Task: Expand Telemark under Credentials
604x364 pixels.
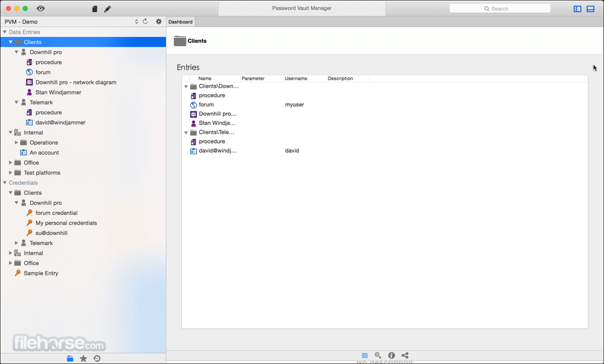Action: (16, 243)
